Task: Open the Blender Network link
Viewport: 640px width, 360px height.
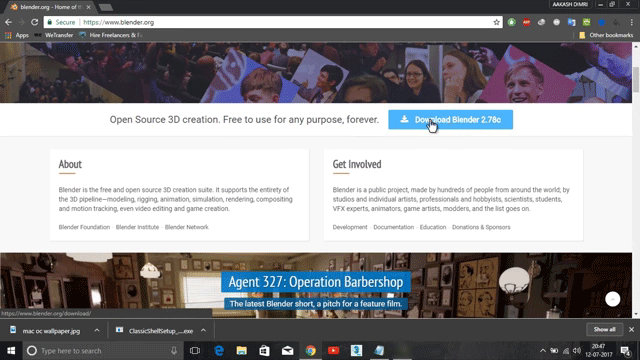Action: [x=187, y=227]
